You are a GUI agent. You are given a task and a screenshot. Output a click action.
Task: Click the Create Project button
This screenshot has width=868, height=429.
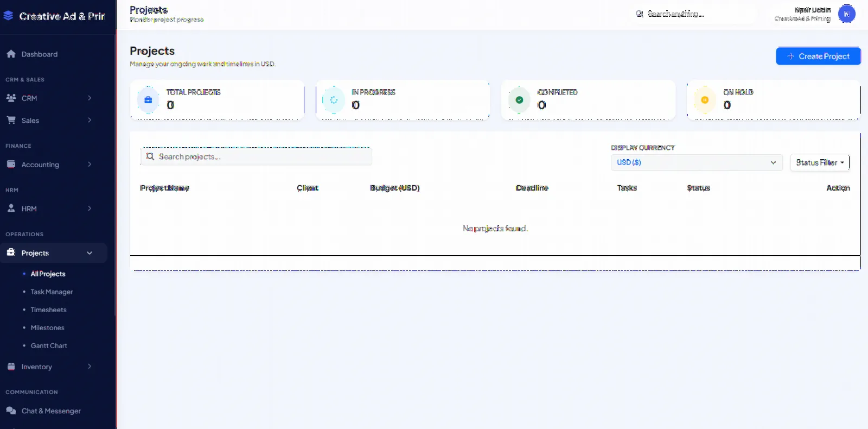[818, 56]
